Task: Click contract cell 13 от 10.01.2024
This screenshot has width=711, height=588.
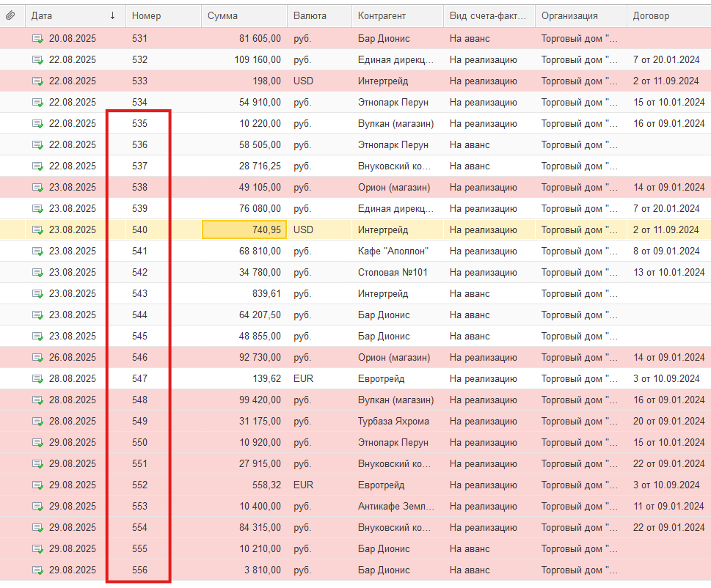Action: coord(668,273)
